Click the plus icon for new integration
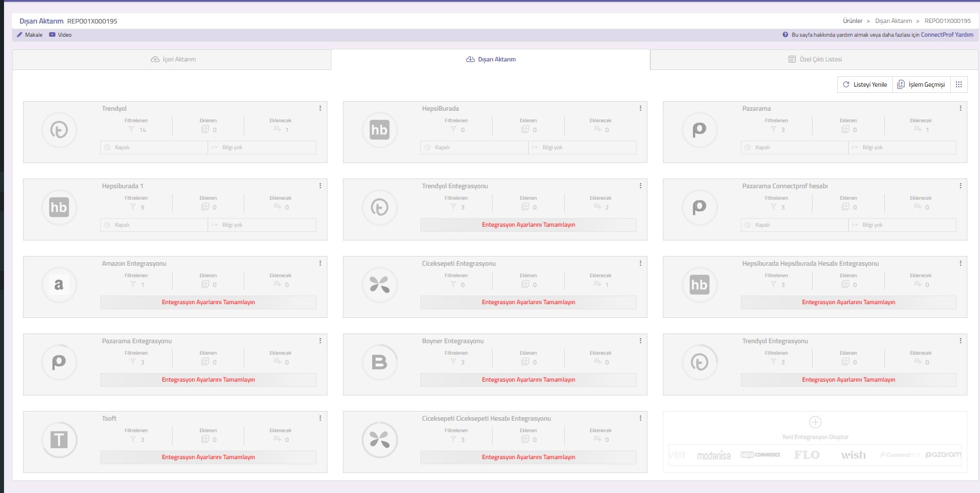Viewport: 980px width, 493px height. click(x=815, y=422)
